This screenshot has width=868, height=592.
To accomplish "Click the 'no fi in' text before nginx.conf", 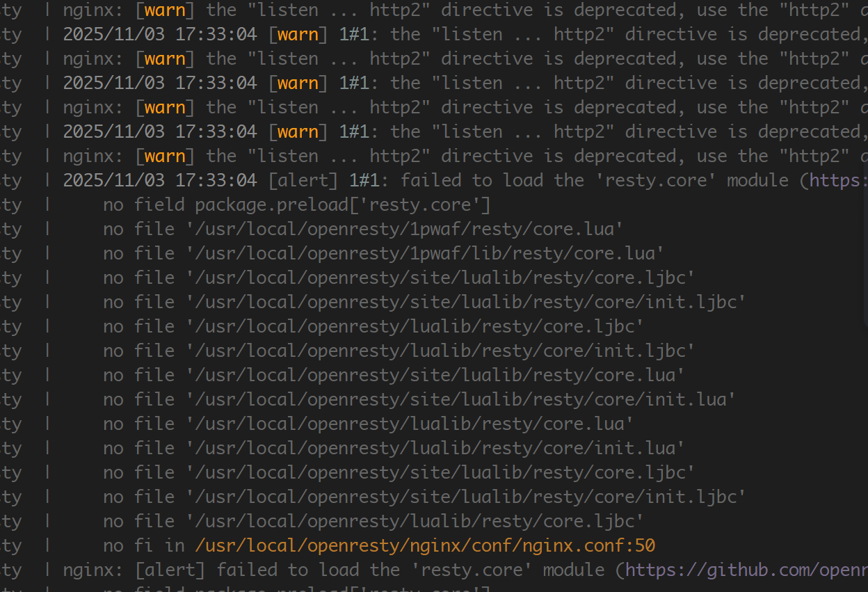I will tap(144, 545).
